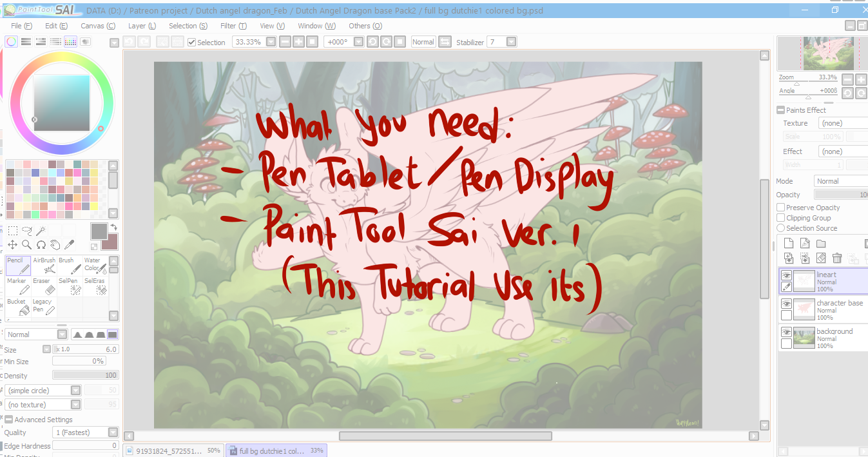Select the Brush tool
This screenshot has width=868, height=457.
tap(70, 266)
